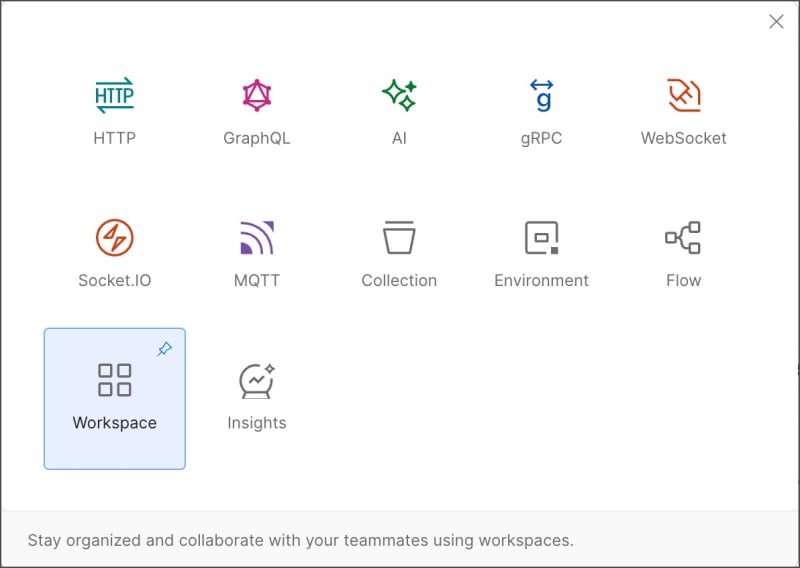This screenshot has height=568, width=800.
Task: Close the create new dialog
Action: click(776, 21)
